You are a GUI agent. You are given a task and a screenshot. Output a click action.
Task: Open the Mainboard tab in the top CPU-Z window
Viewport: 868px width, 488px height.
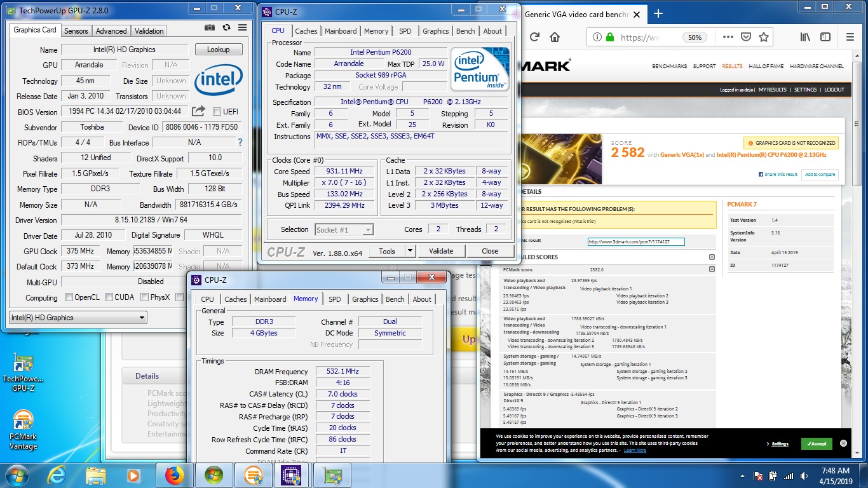pyautogui.click(x=341, y=30)
